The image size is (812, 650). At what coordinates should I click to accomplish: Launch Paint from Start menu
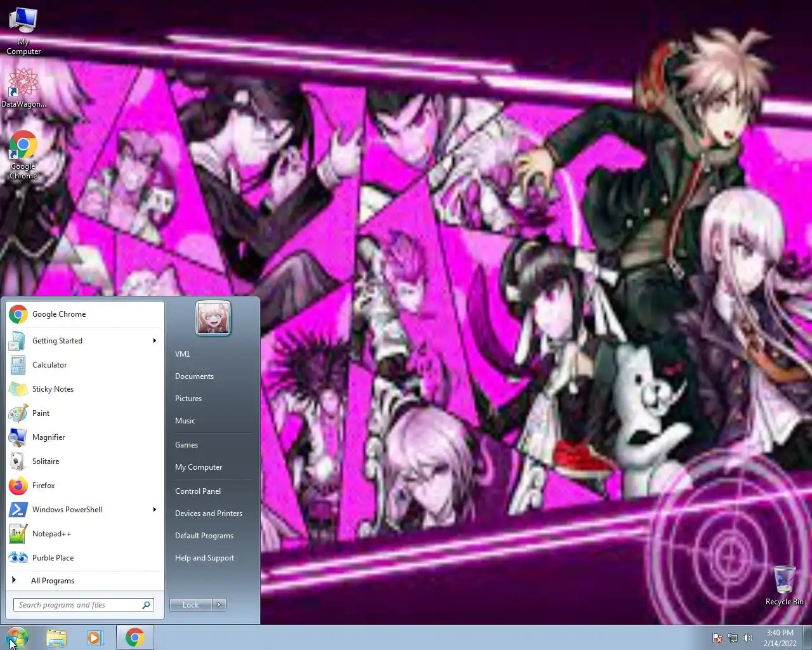click(x=85, y=413)
